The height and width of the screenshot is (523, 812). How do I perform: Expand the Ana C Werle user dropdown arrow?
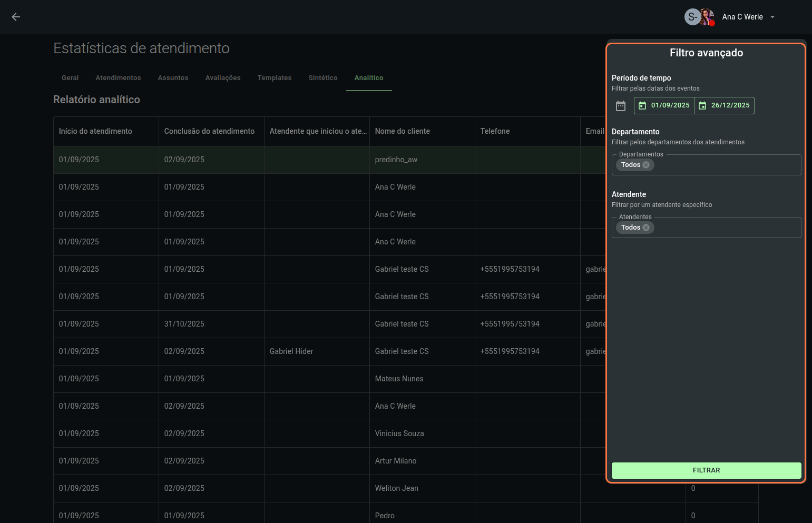tap(772, 17)
